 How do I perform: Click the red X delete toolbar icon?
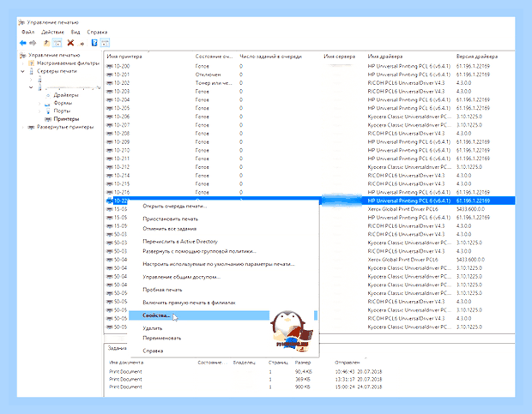click(x=70, y=43)
